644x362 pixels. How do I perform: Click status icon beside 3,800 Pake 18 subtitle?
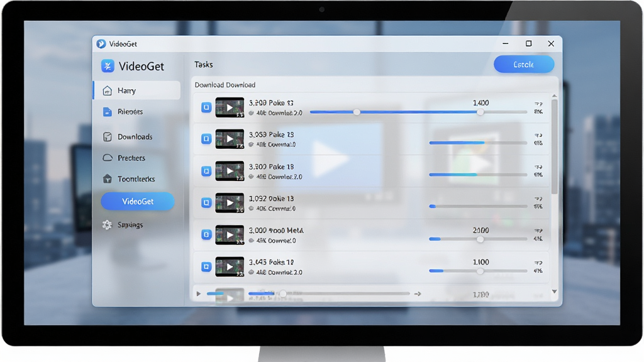pyautogui.click(x=251, y=177)
